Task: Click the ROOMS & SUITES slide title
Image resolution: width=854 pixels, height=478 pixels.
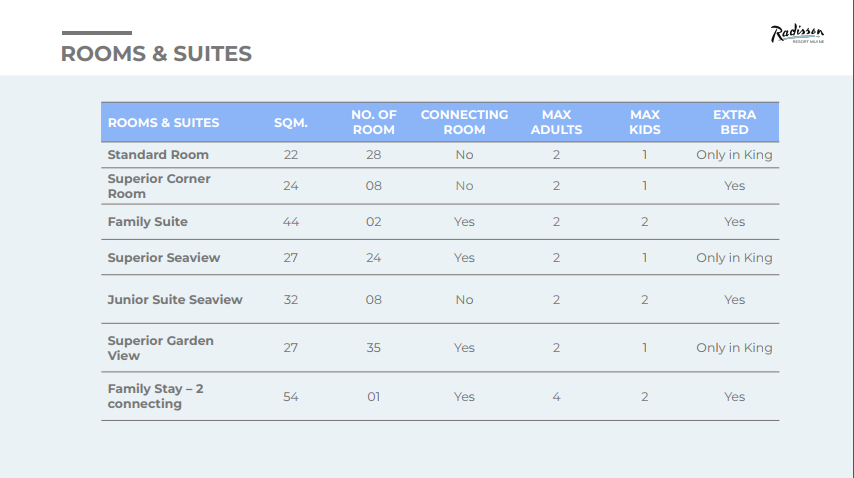Action: pos(156,54)
